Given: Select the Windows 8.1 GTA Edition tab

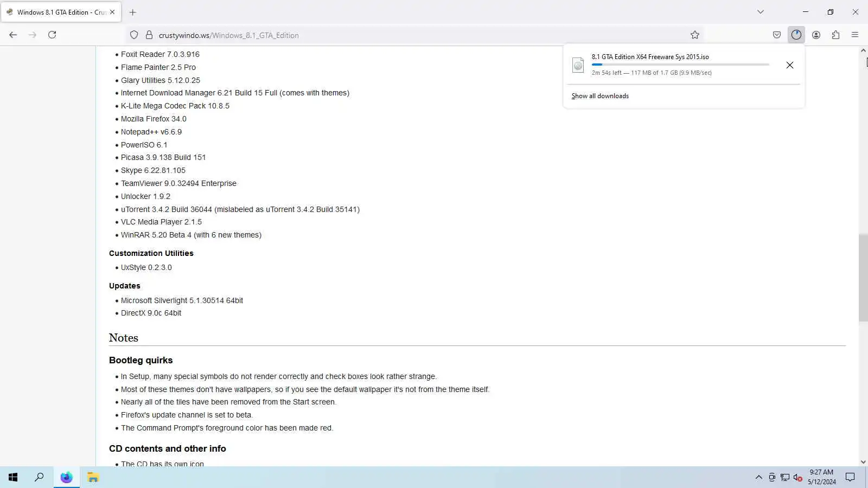Looking at the screenshot, I should [x=61, y=12].
